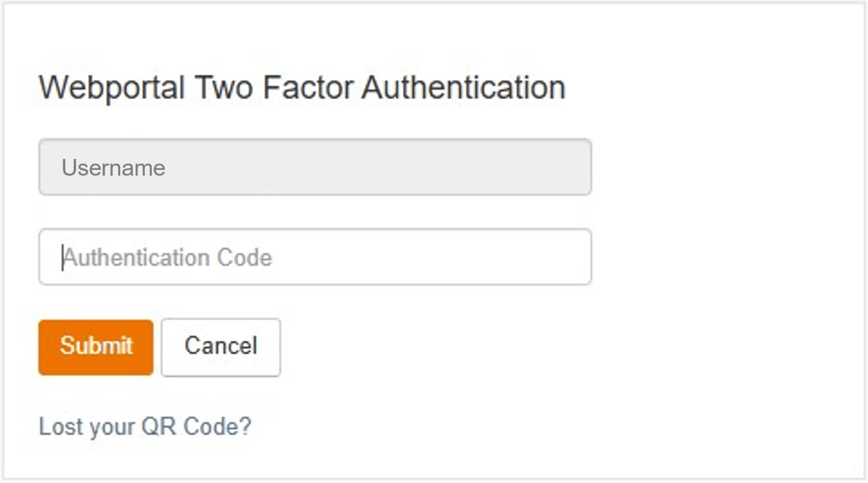This screenshot has height=483, width=868.
Task: Click the Webportal Two Factor Authentication heading
Action: 301,87
